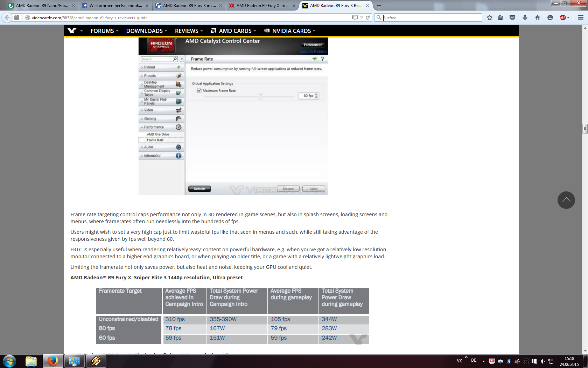Screen dimensions: 588x368
Task: Click the Discard button
Action: coord(288,189)
